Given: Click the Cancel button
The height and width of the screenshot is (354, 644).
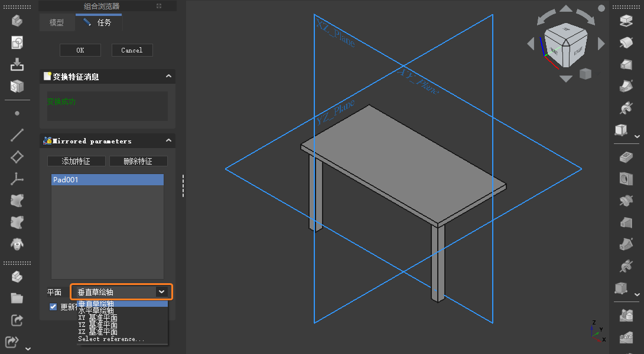Looking at the screenshot, I should pyautogui.click(x=132, y=50).
